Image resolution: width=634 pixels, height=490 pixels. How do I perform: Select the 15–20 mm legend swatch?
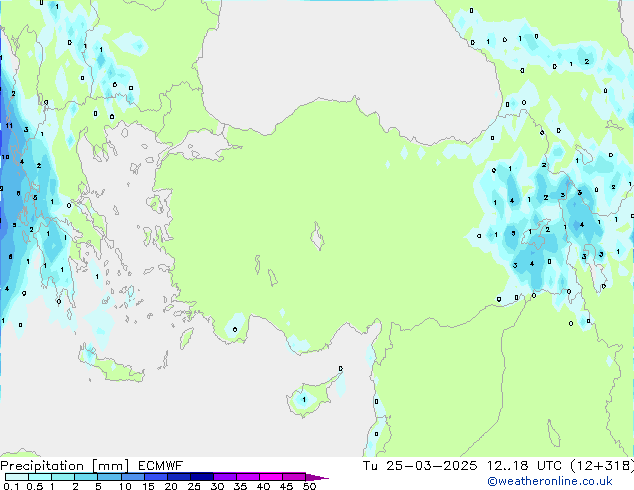coord(156,477)
